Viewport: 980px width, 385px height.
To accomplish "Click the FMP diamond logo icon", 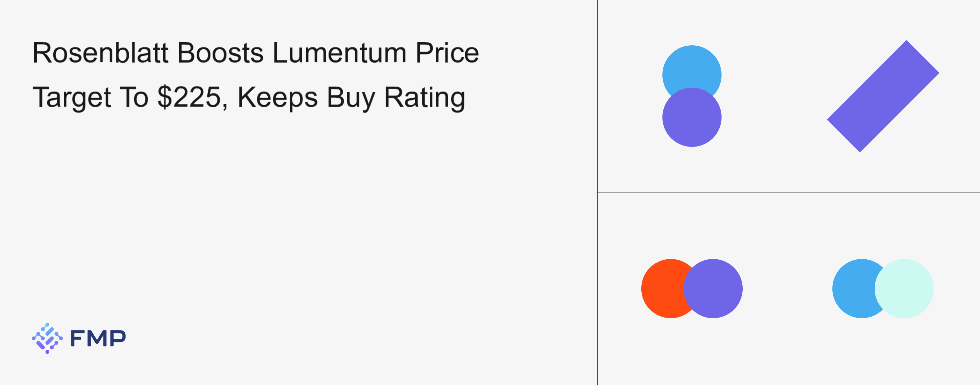I will [47, 338].
